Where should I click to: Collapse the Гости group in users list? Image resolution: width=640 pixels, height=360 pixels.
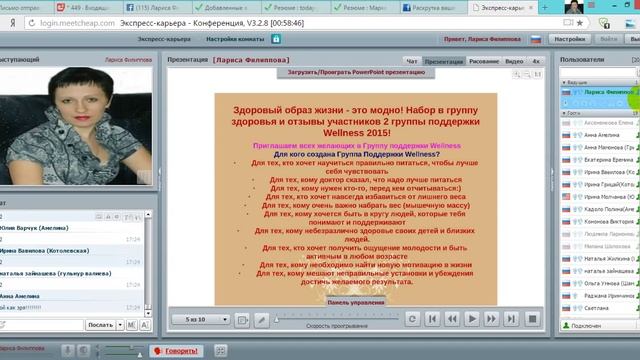[564, 113]
